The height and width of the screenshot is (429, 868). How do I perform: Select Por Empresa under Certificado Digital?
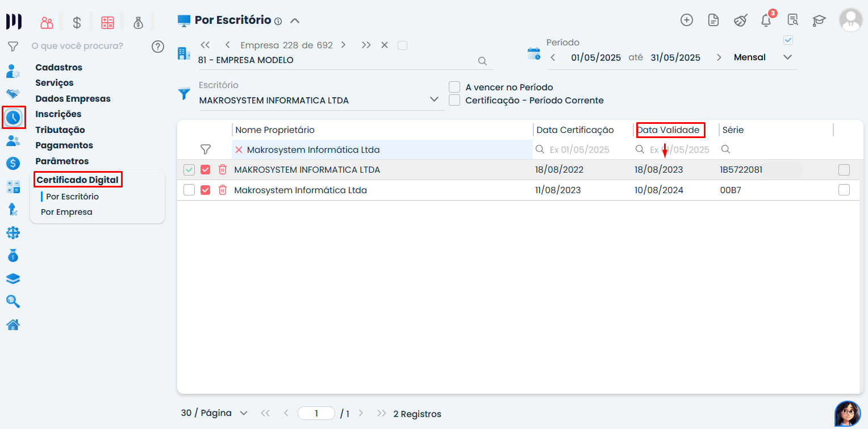tap(66, 212)
